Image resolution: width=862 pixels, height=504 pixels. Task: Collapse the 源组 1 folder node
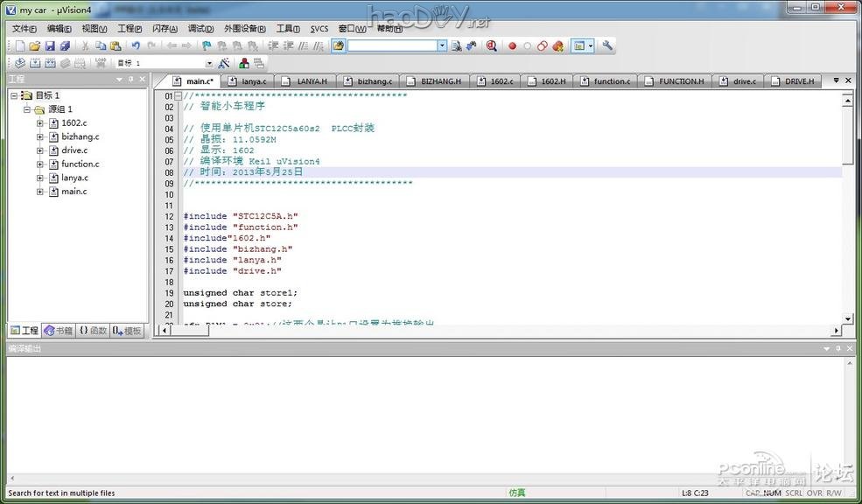tap(27, 109)
